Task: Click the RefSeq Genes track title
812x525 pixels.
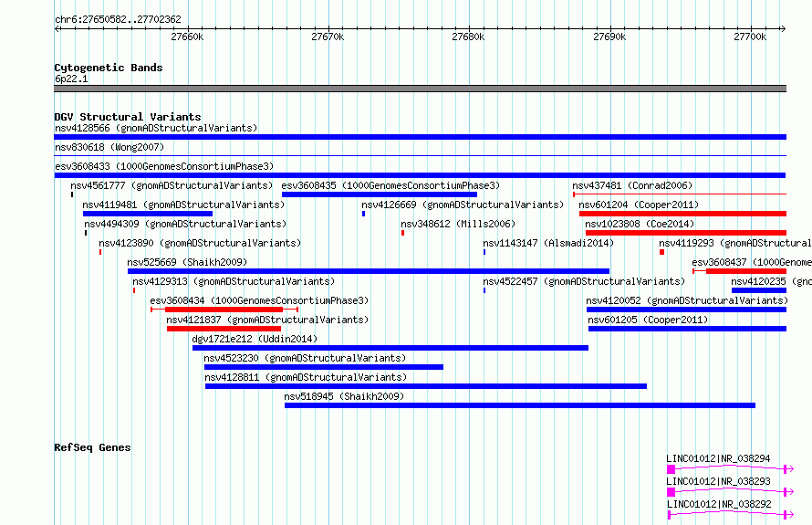Action: pyautogui.click(x=92, y=447)
